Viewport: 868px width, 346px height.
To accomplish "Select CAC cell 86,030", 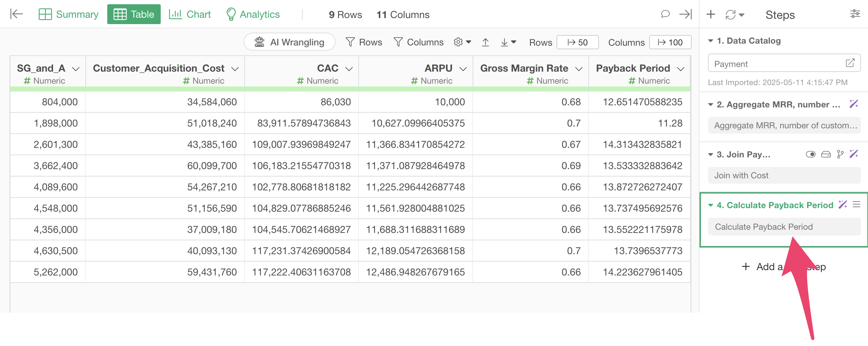I will pyautogui.click(x=302, y=102).
